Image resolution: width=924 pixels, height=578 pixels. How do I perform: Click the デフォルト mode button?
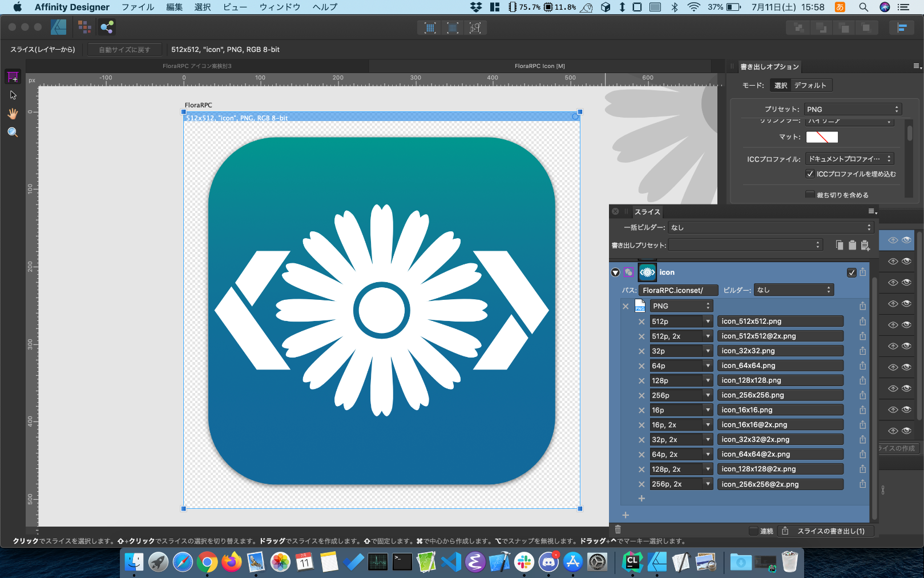(810, 86)
